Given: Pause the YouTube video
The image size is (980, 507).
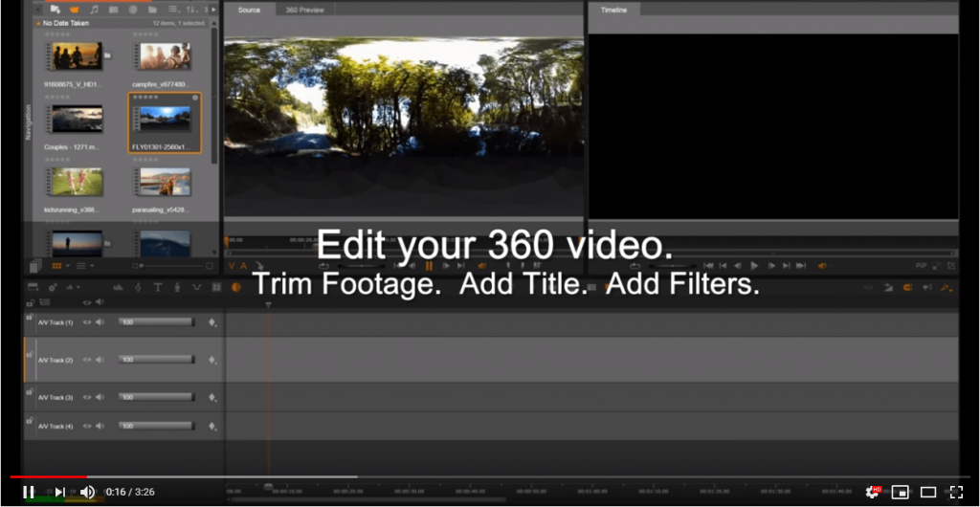Looking at the screenshot, I should 29,492.
